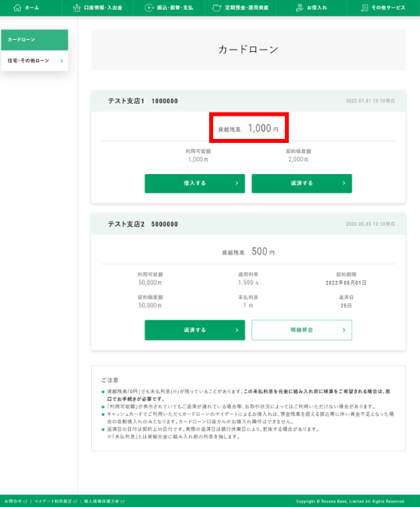Open 個人情報保護方針 footer link
420x507 pixels.
point(105,501)
